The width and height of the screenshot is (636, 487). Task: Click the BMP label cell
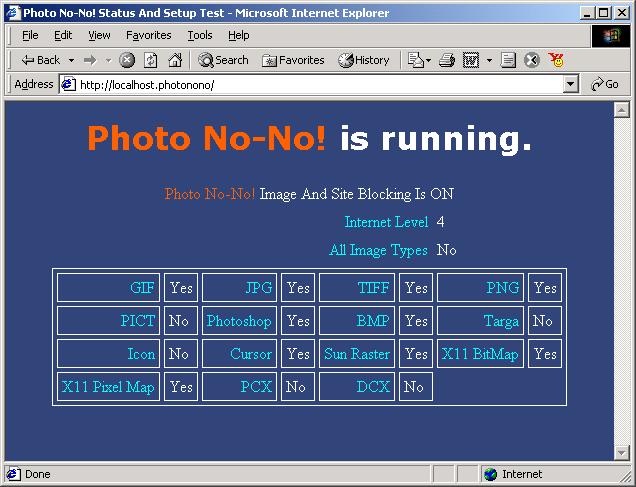[357, 321]
